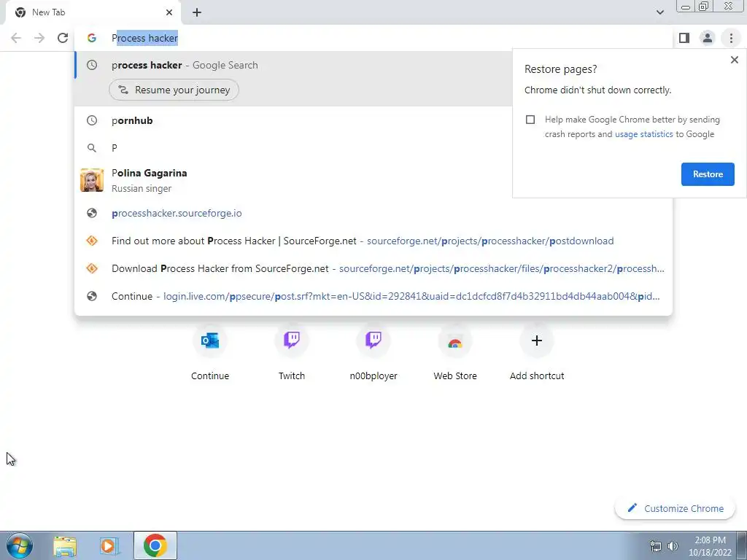Select Download Process Hacker from SourceForge.net
This screenshot has width=747, height=560.
[373, 268]
